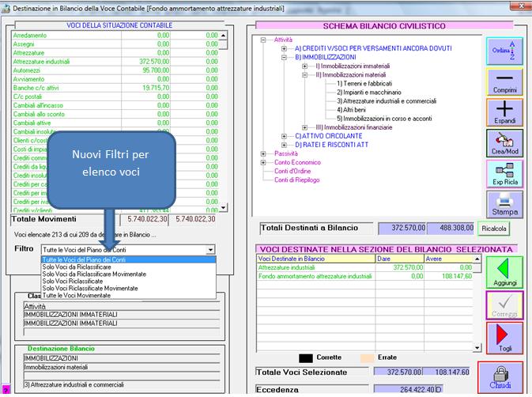Expand III) Immobilizzazioni finanziarie node
The image size is (532, 397).
[x=304, y=127]
